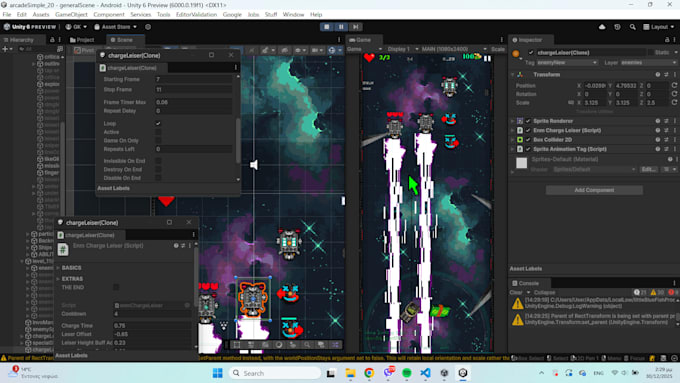This screenshot has height=383, width=680.
Task: Enable the Invisible On End checkbox
Action: [x=158, y=161]
